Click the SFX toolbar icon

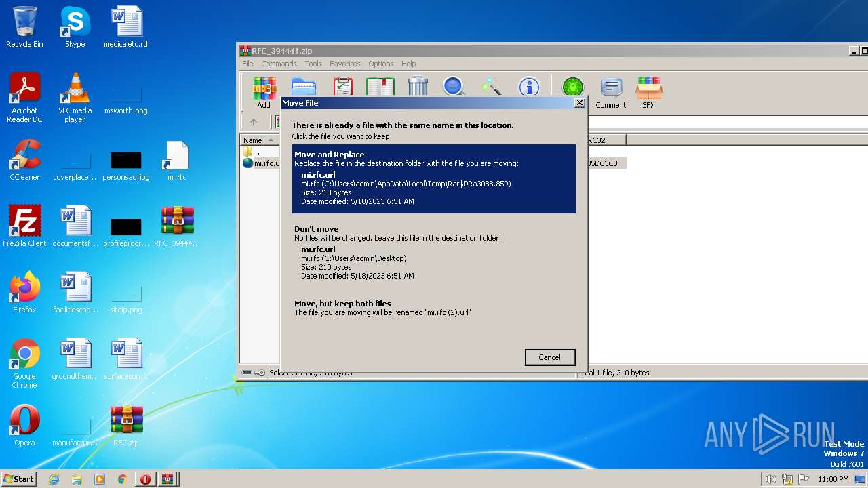pos(649,92)
